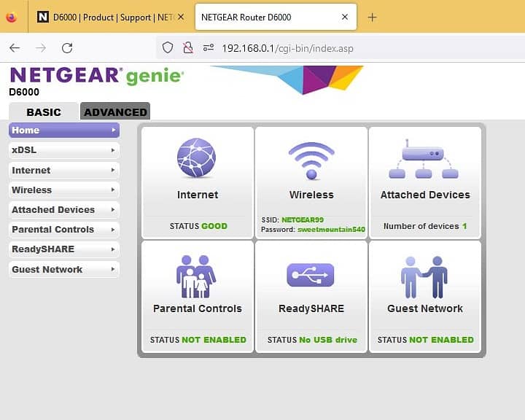Image resolution: width=525 pixels, height=420 pixels.
Task: Reload the router page
Action: (67, 48)
